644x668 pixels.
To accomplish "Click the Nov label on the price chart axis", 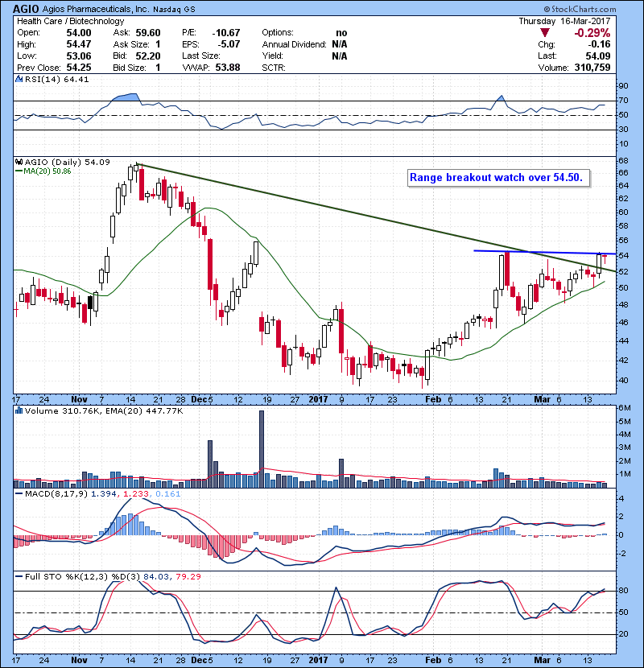I will [x=79, y=400].
